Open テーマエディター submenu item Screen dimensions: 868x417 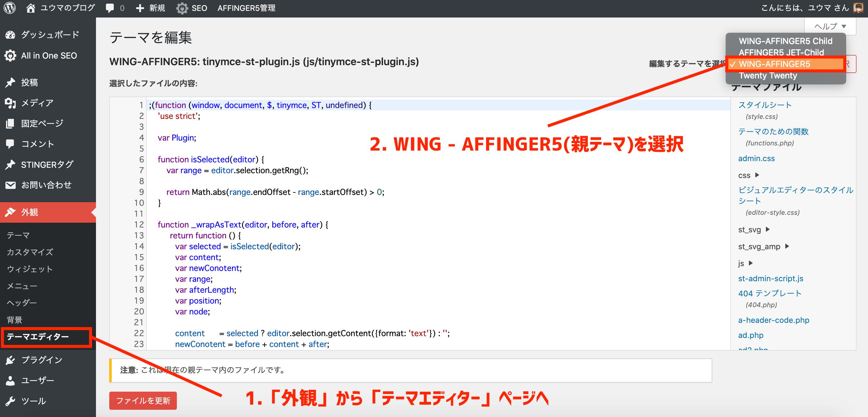38,336
